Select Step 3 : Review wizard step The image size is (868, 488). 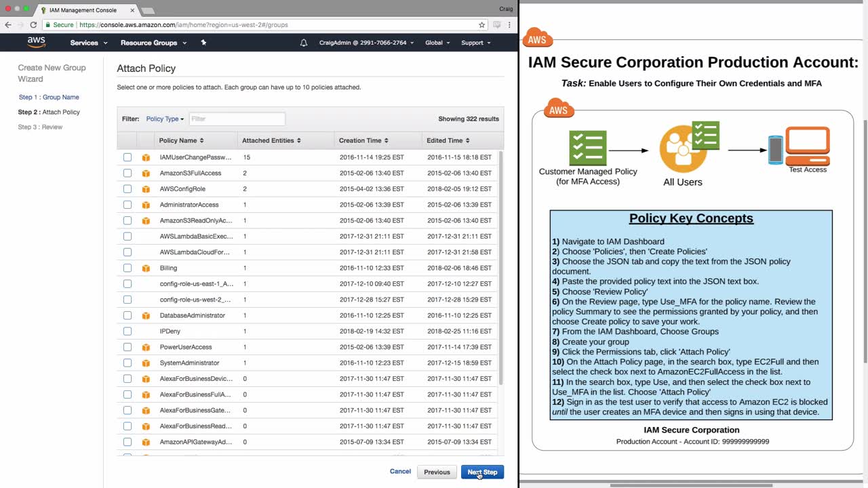[40, 127]
